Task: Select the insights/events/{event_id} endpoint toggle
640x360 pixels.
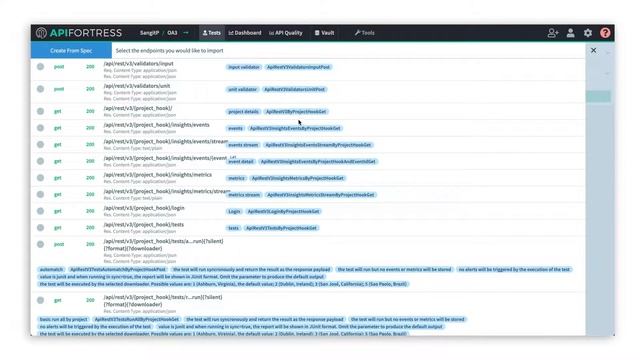Action: click(x=40, y=161)
